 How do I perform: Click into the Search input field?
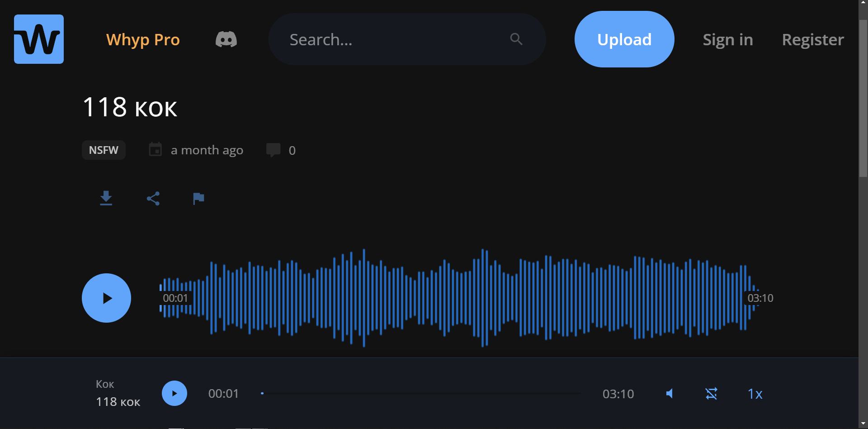(393, 40)
